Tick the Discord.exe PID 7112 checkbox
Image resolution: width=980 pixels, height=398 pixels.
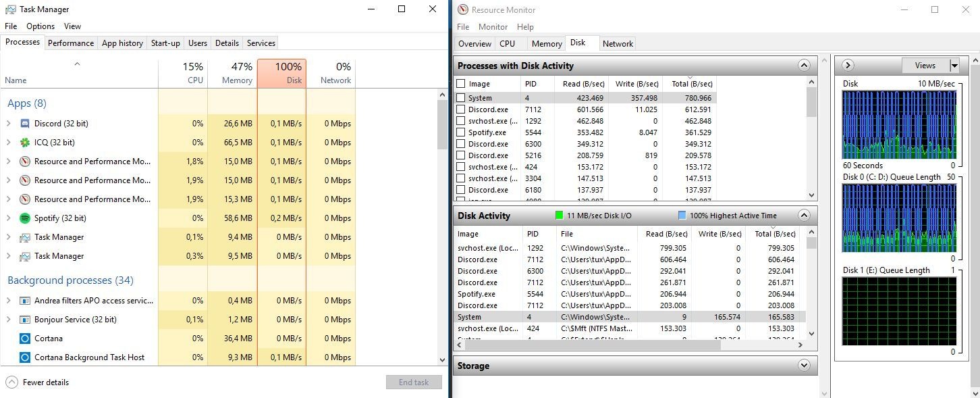(461, 109)
